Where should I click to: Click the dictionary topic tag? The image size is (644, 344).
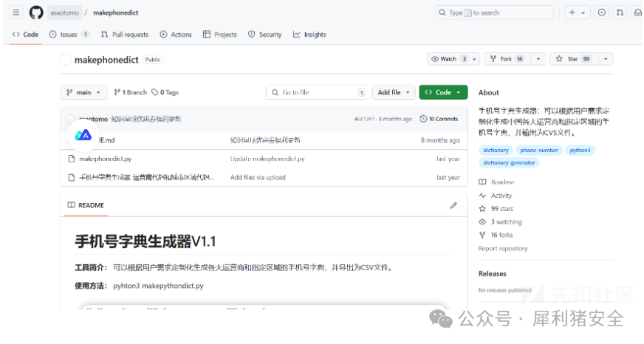coord(496,151)
